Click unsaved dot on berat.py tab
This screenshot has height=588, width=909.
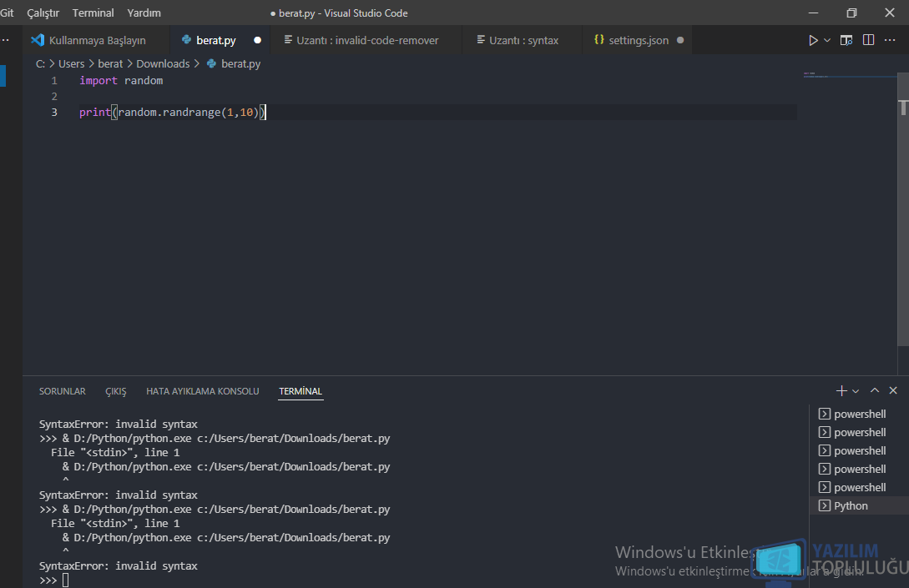[x=257, y=40]
